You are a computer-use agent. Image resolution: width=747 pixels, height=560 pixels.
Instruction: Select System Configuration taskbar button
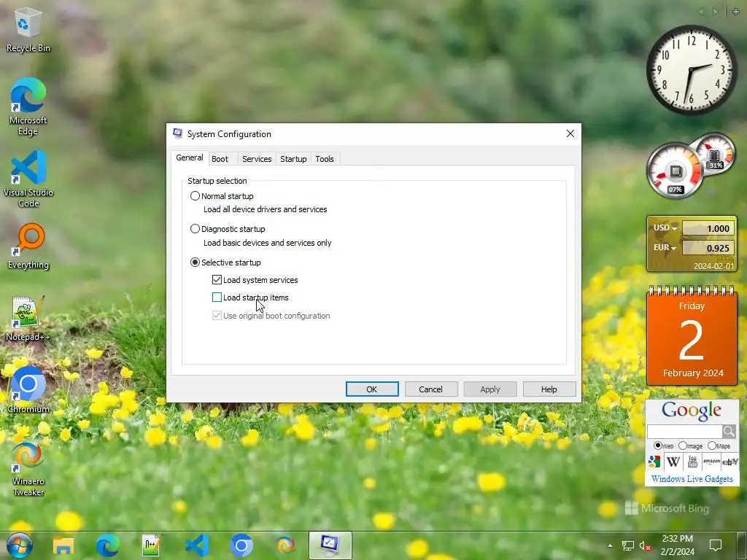330,545
